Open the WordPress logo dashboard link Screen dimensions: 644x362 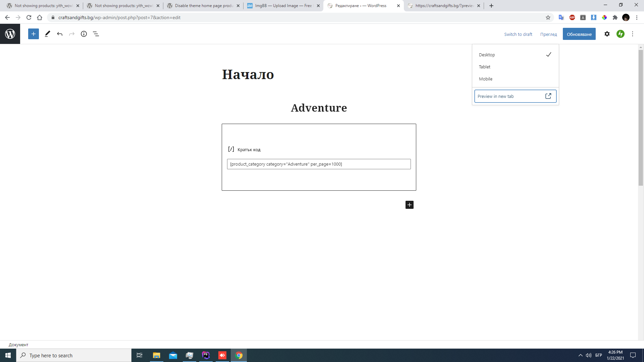click(10, 34)
